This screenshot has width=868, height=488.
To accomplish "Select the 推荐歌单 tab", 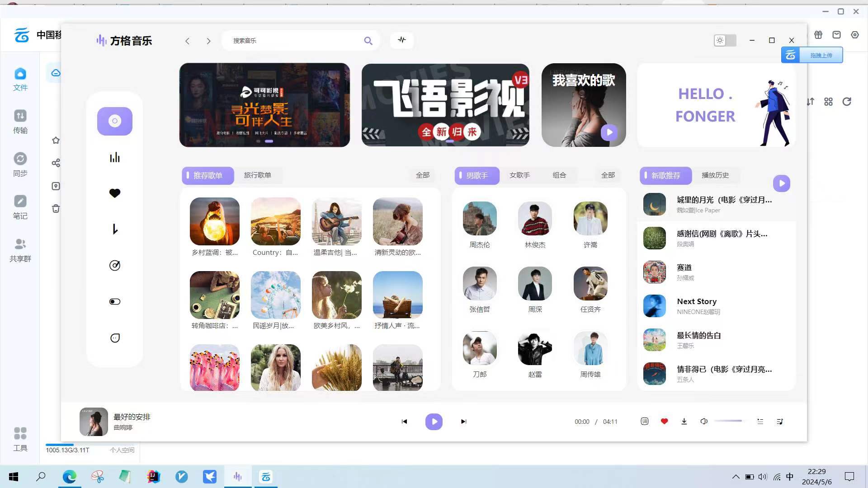I will [x=208, y=175].
